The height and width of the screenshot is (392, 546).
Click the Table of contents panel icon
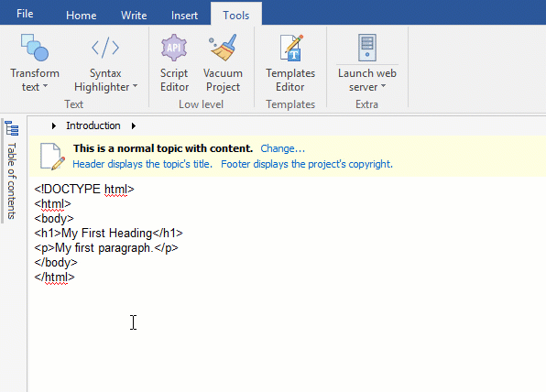pyautogui.click(x=12, y=128)
